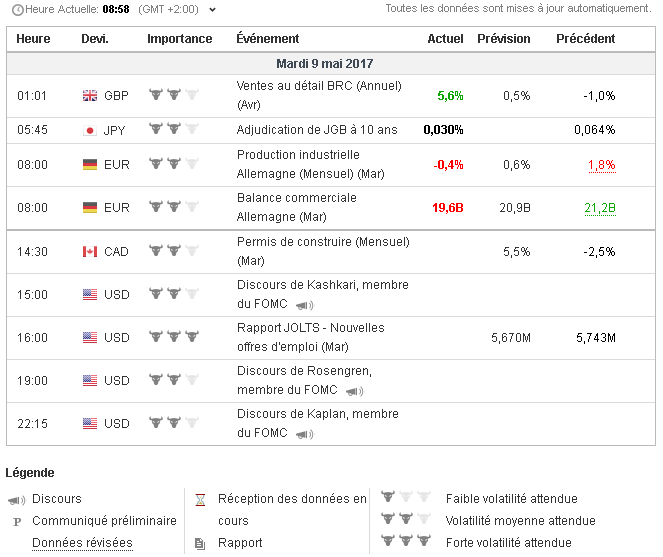Click the speaker icon next to Rosengren speech
This screenshot has width=663, height=557.
tap(354, 391)
